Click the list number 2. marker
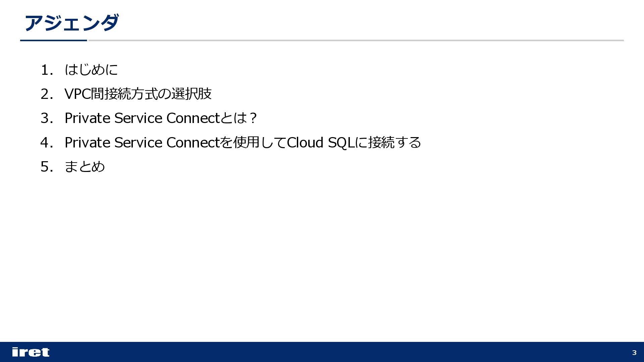This screenshot has width=644, height=362. (47, 94)
